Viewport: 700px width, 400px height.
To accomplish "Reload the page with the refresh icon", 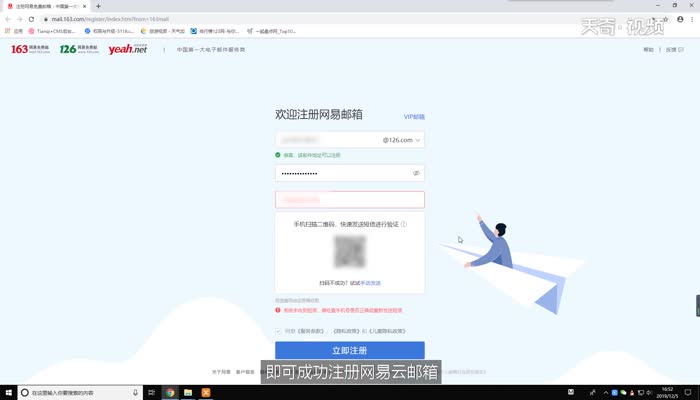I will [x=31, y=19].
